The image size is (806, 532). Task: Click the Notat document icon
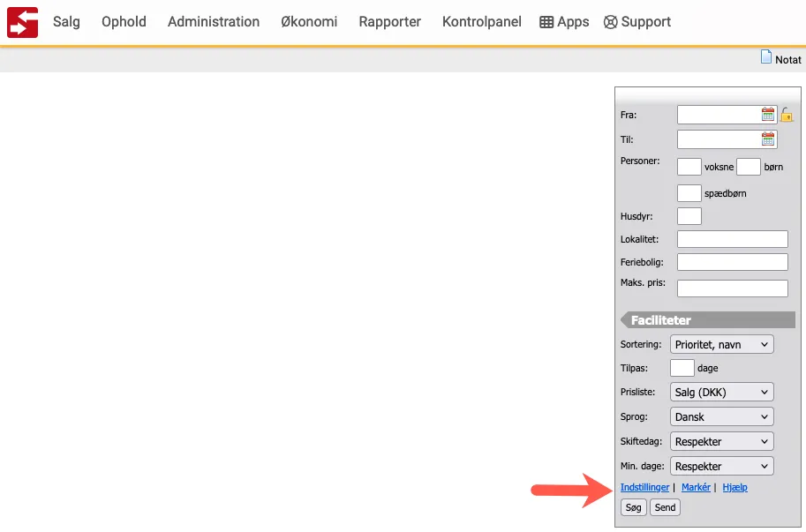click(766, 57)
